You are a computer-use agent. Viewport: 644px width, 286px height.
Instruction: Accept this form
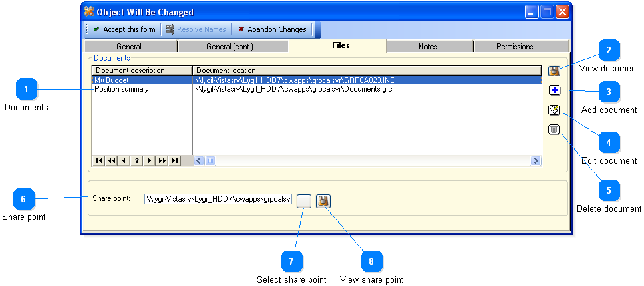(124, 29)
